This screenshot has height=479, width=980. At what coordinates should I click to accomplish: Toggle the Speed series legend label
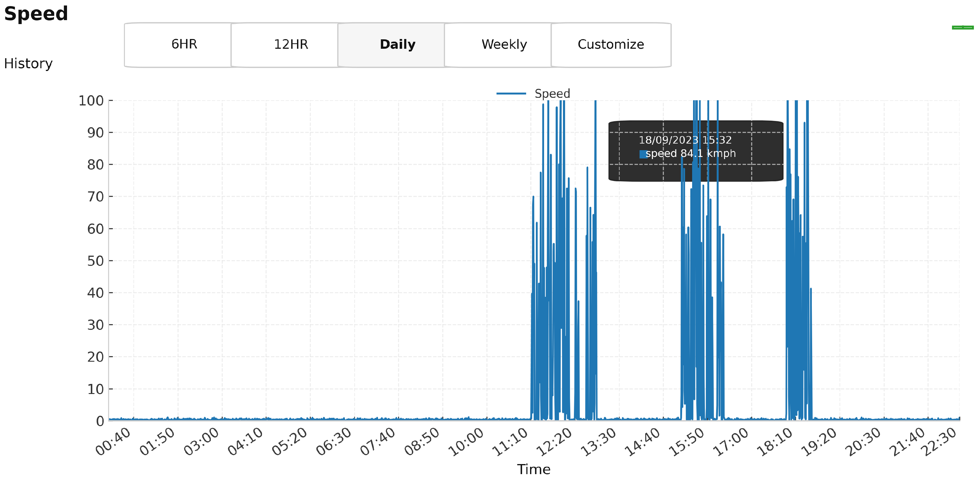tap(552, 94)
